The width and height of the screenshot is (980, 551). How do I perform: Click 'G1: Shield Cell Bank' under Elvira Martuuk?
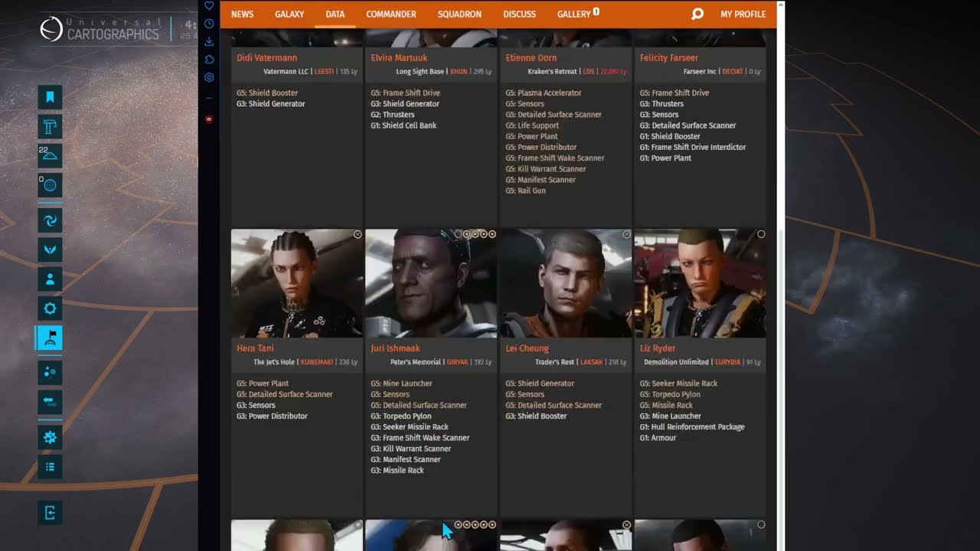click(x=403, y=126)
